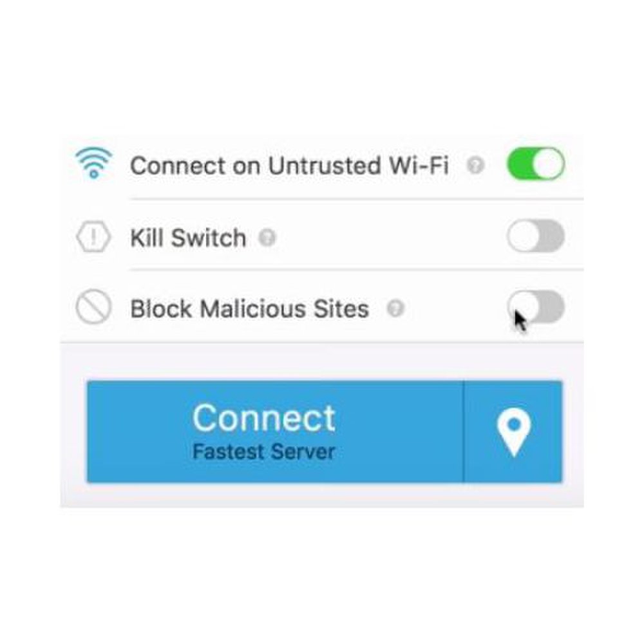Screen dimensions: 644x644
Task: Click the green knob of Wi-Fi toggle
Action: coord(549,164)
